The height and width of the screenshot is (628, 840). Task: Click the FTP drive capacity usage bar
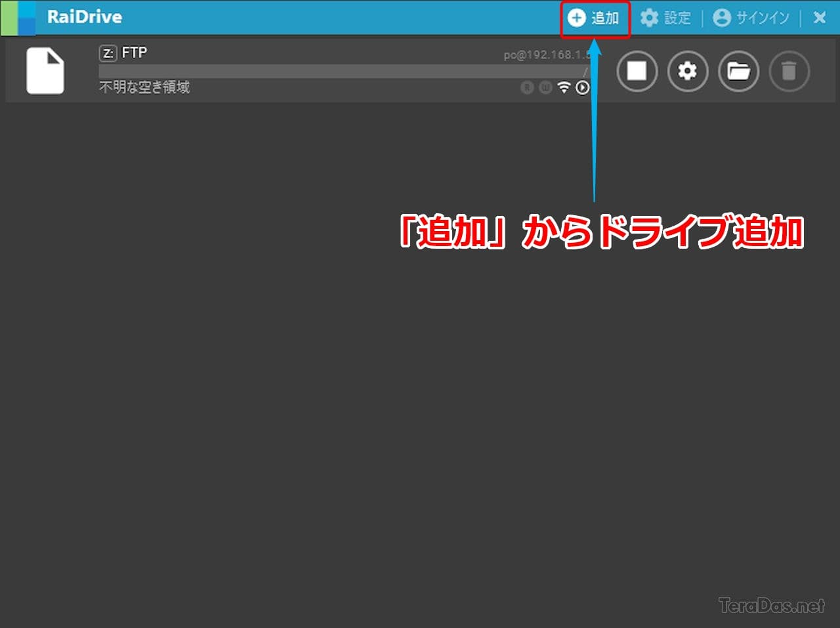click(x=344, y=72)
